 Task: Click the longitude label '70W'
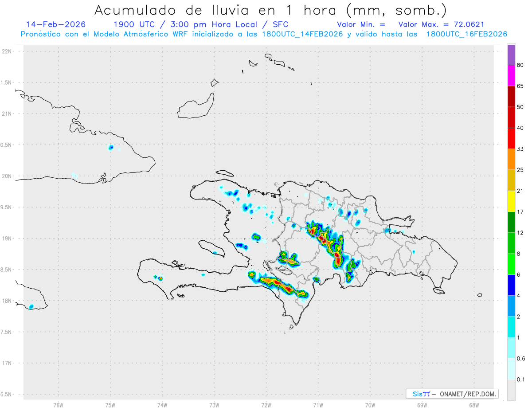370,404
